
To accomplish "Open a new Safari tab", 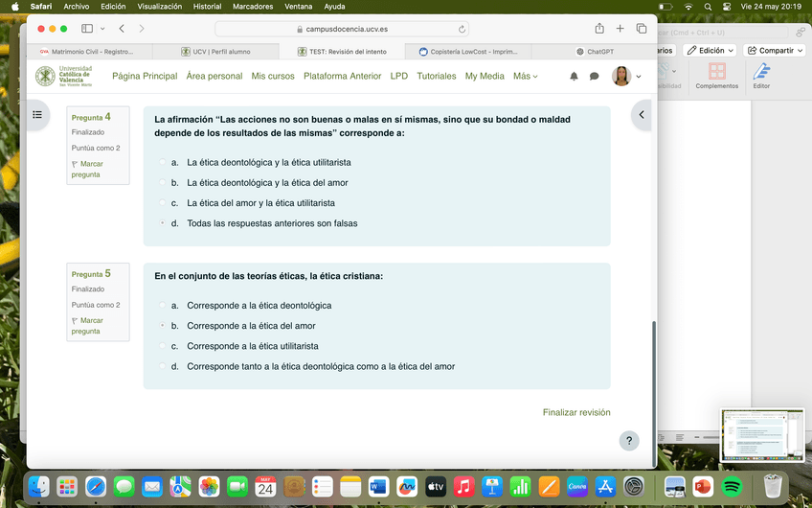I will [x=620, y=29].
